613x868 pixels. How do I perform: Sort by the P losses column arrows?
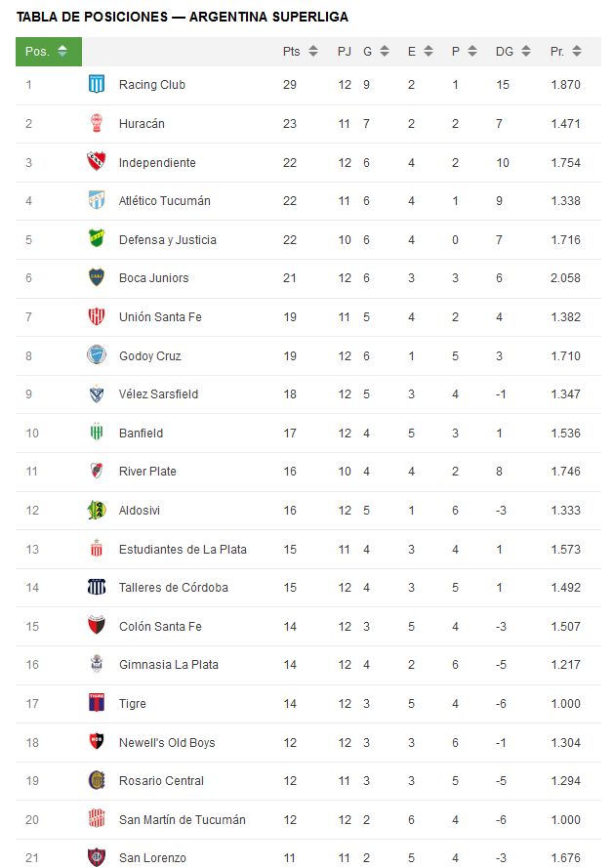tap(471, 51)
